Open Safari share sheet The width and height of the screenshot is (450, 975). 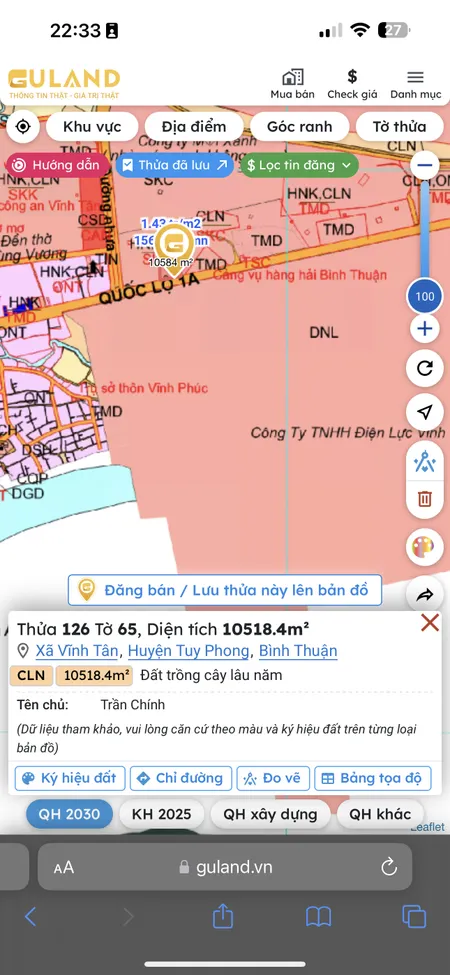pos(223,916)
